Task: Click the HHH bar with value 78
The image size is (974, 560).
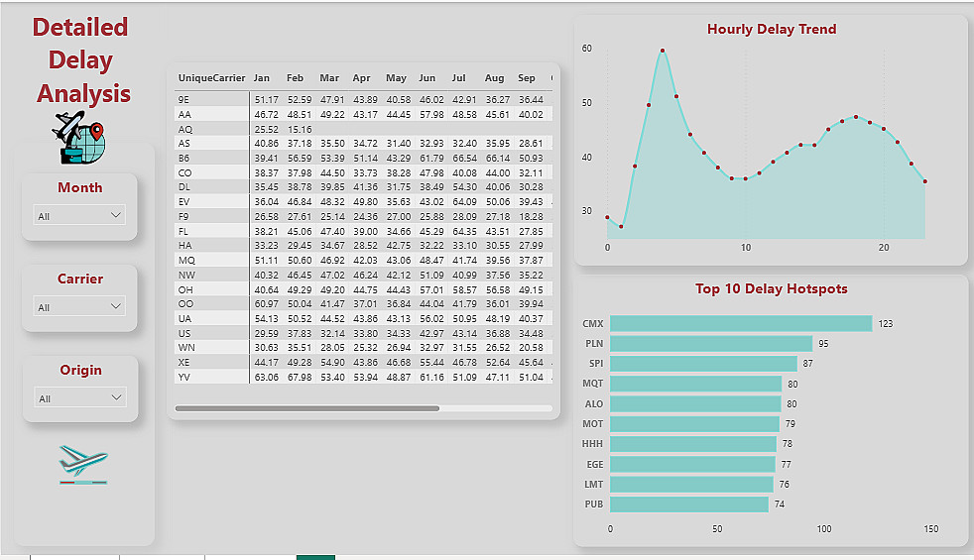Action: 693,443
